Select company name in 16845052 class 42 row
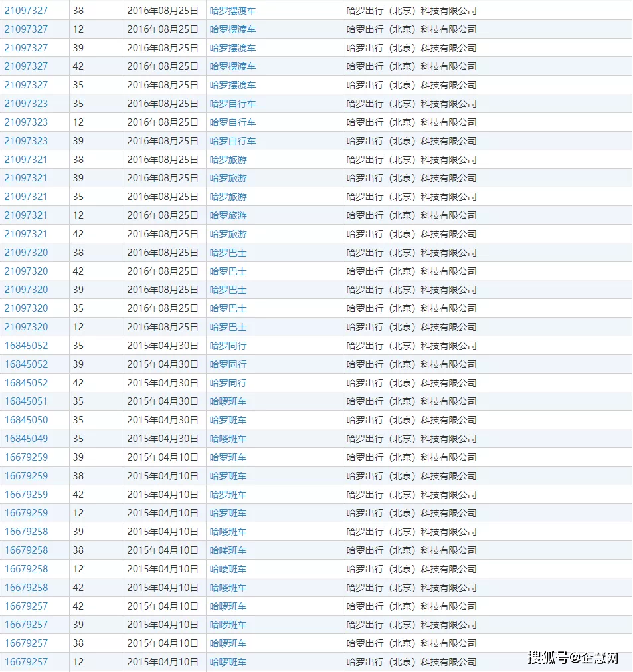The image size is (633, 672). (x=412, y=383)
